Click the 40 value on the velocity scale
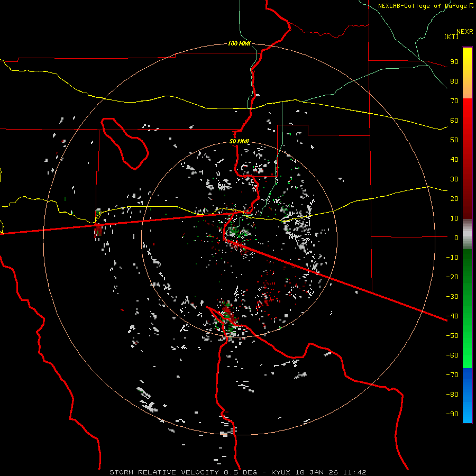 pyautogui.click(x=454, y=159)
